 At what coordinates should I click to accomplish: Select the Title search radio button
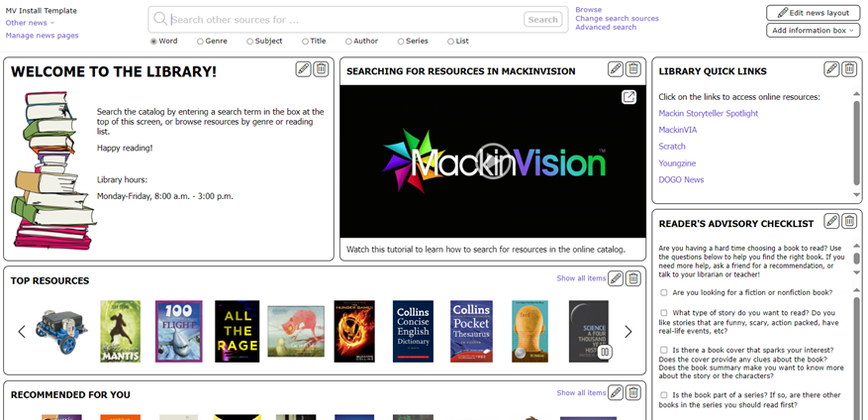tap(305, 41)
